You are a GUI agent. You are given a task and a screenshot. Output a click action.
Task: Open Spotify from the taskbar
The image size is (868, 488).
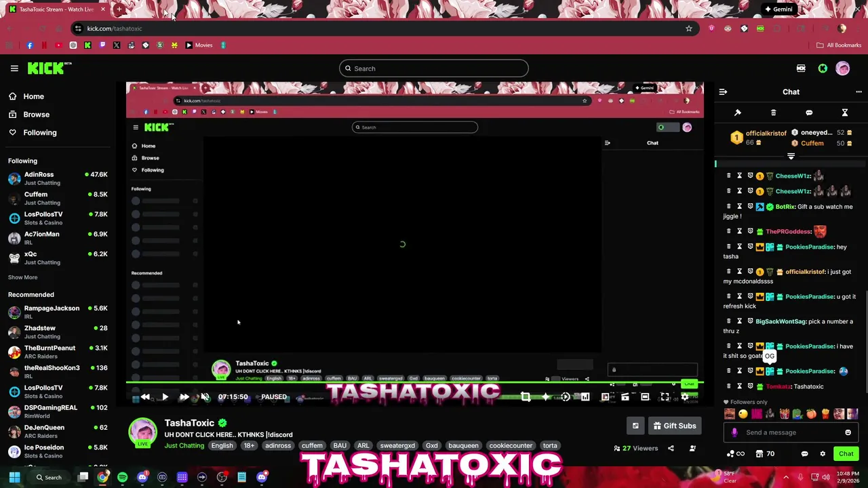tap(122, 477)
